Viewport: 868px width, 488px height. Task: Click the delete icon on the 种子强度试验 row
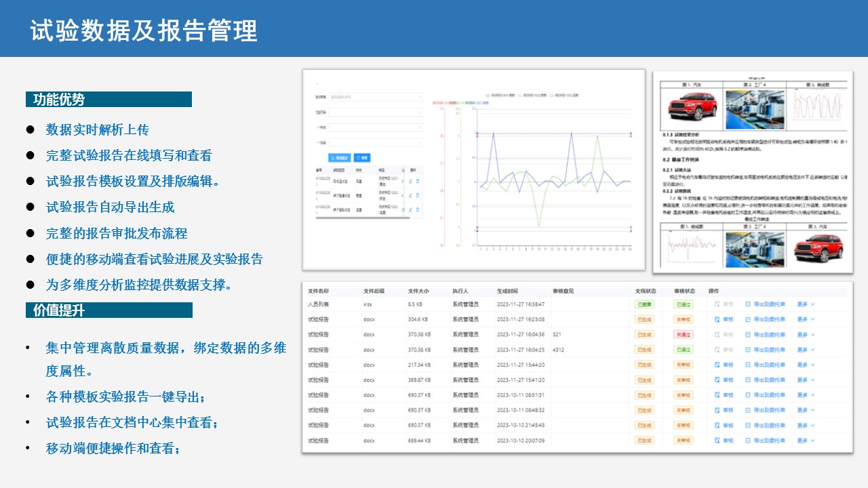[x=418, y=195]
